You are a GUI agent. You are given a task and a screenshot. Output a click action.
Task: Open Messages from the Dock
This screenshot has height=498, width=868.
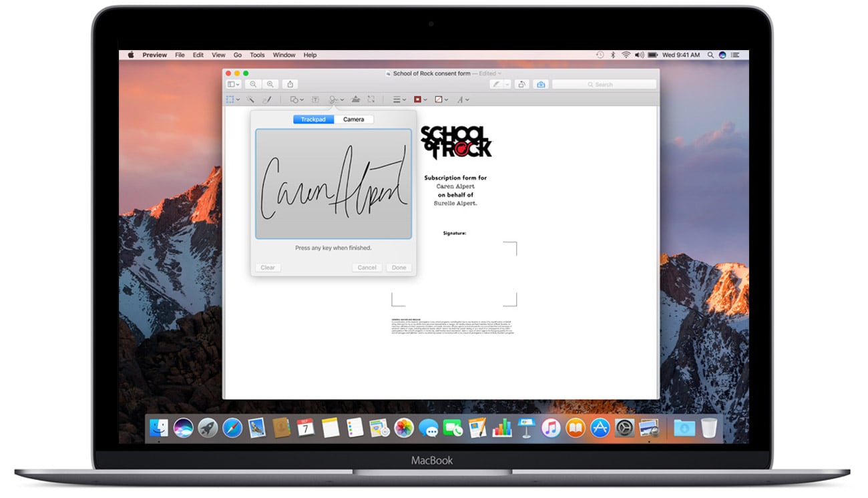tap(429, 428)
